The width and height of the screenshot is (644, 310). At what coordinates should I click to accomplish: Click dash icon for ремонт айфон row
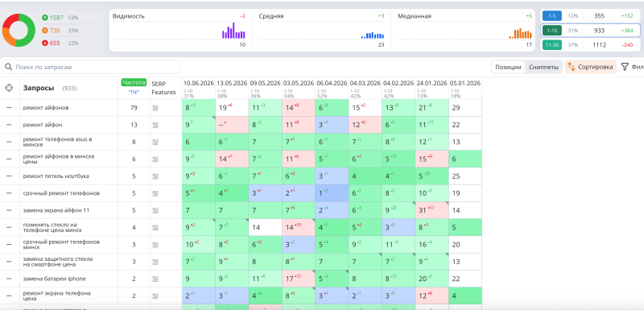click(9, 125)
